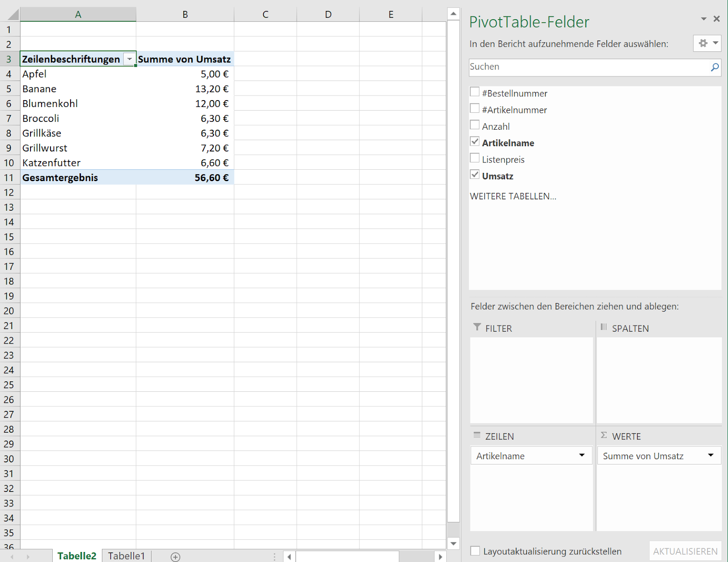The width and height of the screenshot is (728, 562).
Task: Toggle Layoutaktualisierung zurückstellen checkbox
Action: click(x=475, y=551)
